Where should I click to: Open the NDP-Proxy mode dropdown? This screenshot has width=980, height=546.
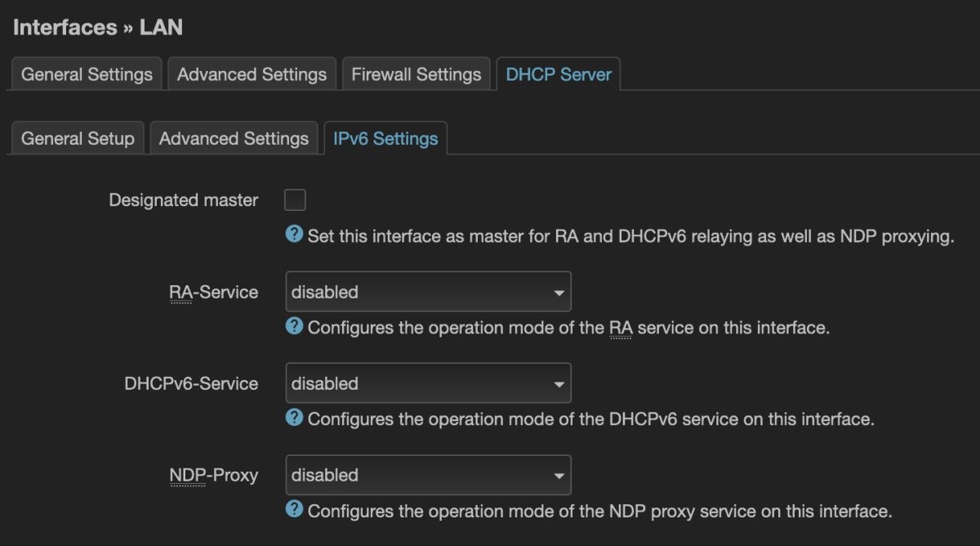click(x=428, y=475)
